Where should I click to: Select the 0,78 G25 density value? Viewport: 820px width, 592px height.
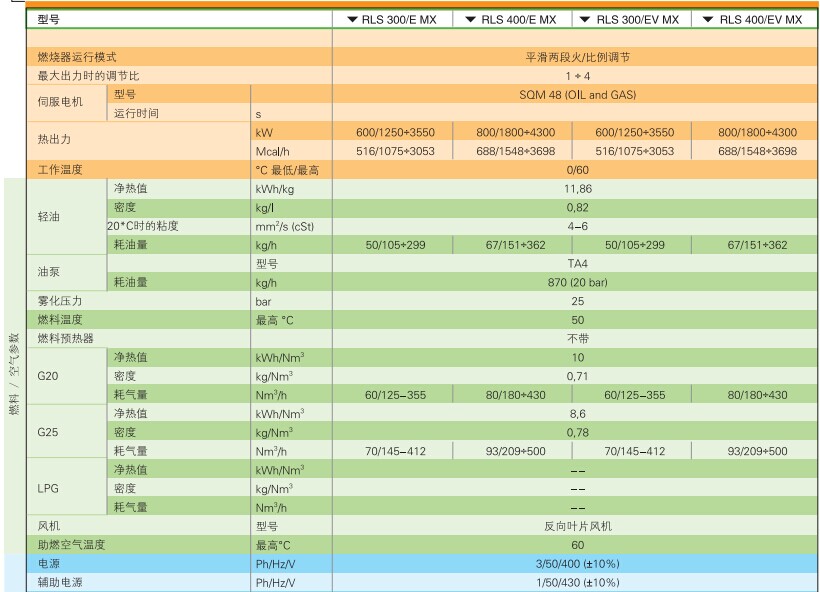(577, 432)
